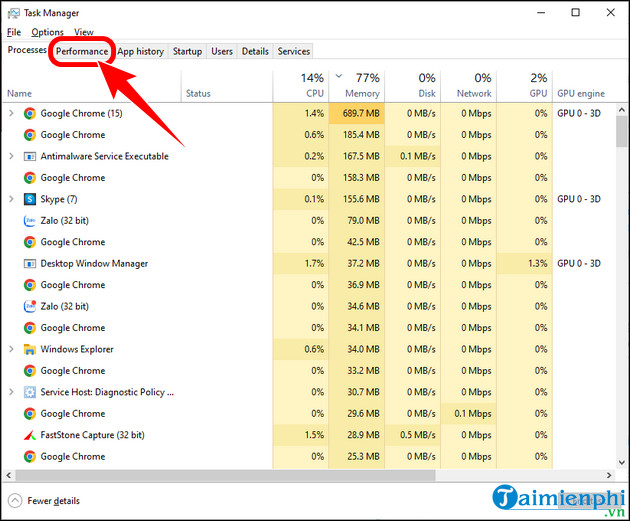630x521 pixels.
Task: Click the Fewer details link
Action: point(53,501)
